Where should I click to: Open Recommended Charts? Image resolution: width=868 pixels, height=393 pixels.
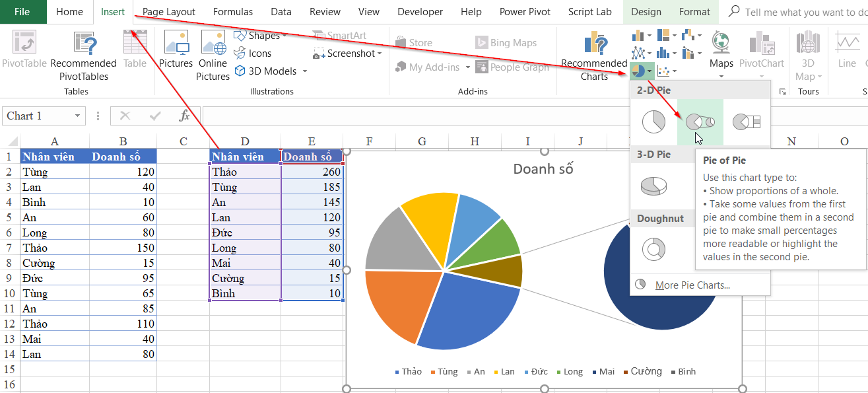click(594, 57)
